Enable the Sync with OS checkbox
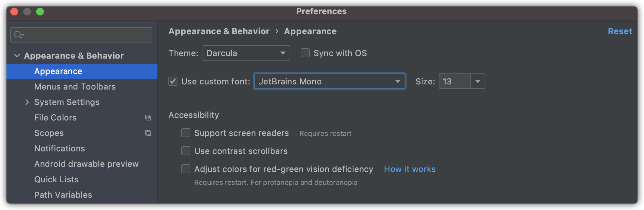Viewport: 644px width, 210px height. pyautogui.click(x=305, y=53)
